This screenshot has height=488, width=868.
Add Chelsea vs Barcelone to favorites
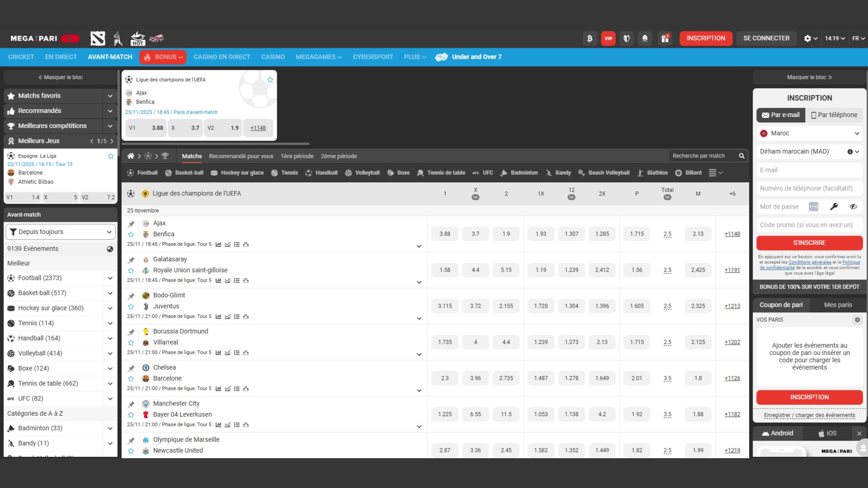point(131,379)
